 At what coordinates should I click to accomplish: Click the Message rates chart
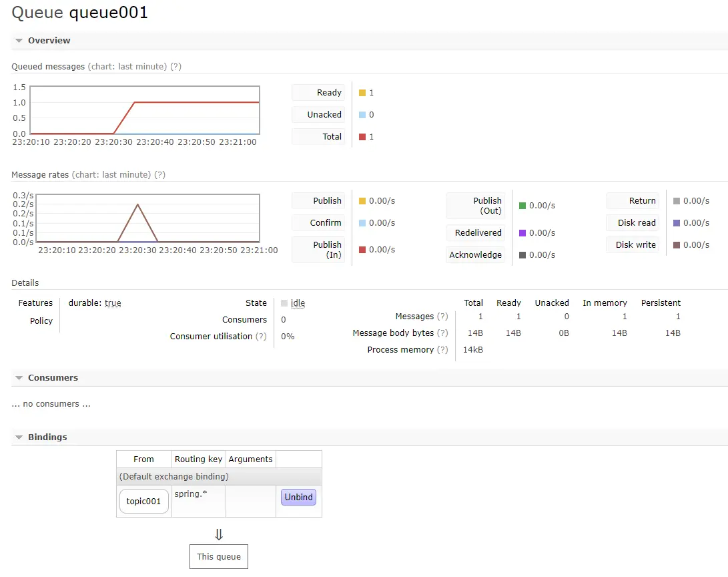point(147,218)
